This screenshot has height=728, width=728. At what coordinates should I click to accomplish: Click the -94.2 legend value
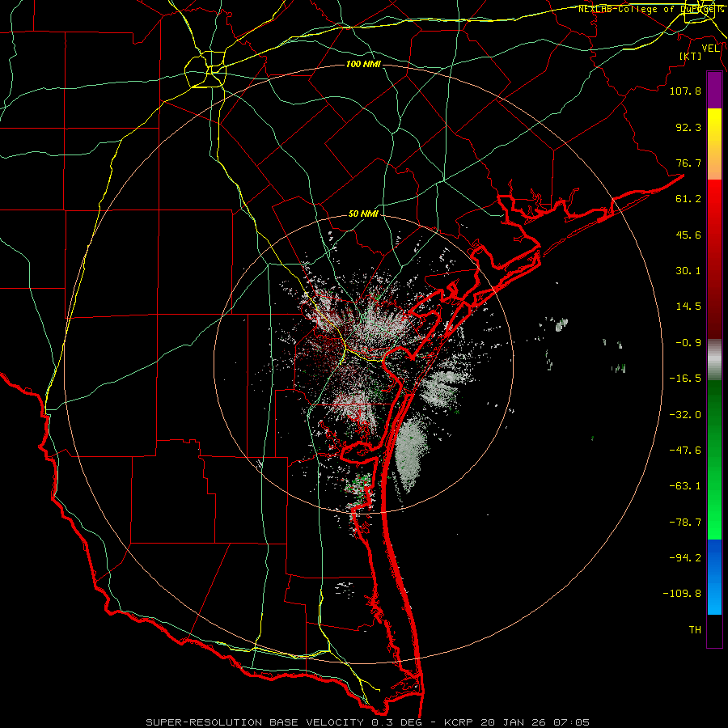685,558
